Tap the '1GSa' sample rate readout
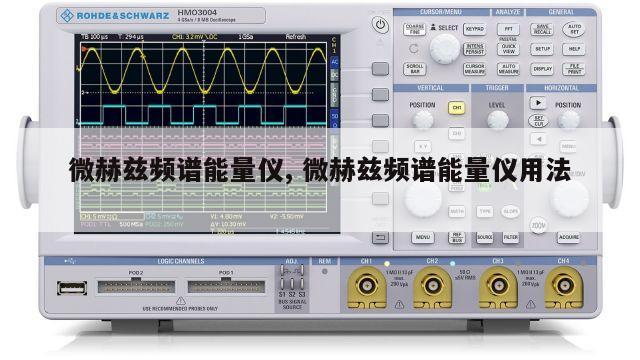This screenshot has width=640, height=360. point(246,37)
